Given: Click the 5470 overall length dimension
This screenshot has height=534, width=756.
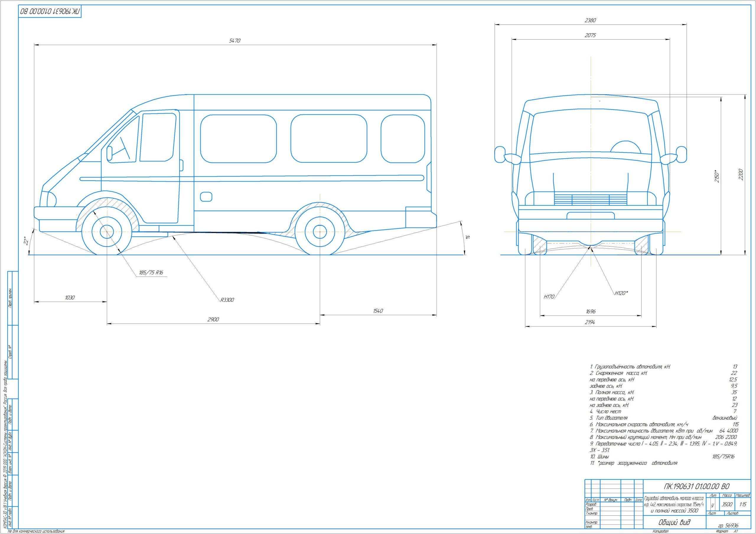Looking at the screenshot, I should [x=235, y=41].
